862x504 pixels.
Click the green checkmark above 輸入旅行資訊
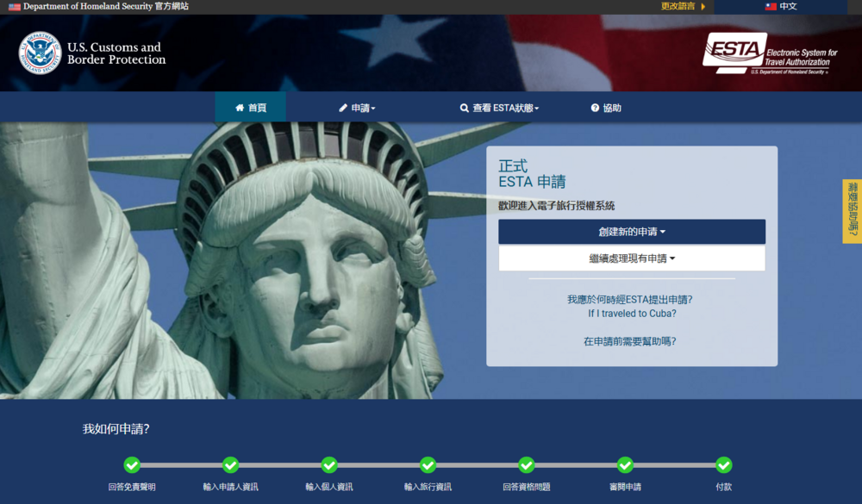coord(428,465)
